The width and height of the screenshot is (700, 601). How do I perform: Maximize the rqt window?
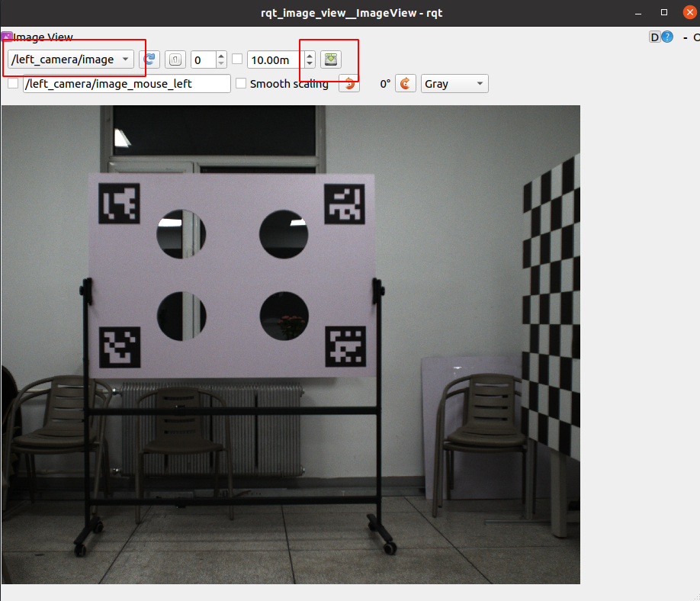pos(664,13)
